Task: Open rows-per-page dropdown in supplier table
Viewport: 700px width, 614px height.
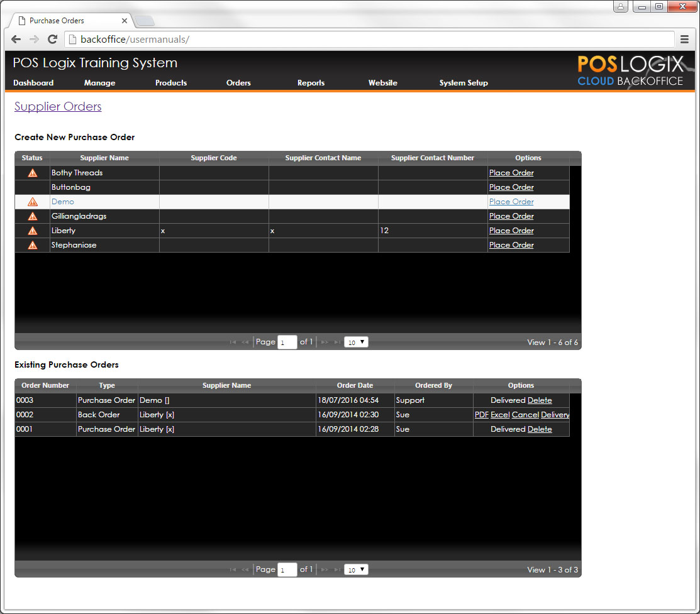Action: pyautogui.click(x=356, y=343)
